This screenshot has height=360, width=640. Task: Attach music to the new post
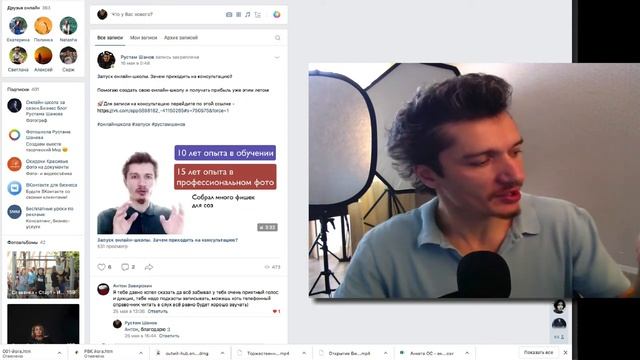point(247,14)
